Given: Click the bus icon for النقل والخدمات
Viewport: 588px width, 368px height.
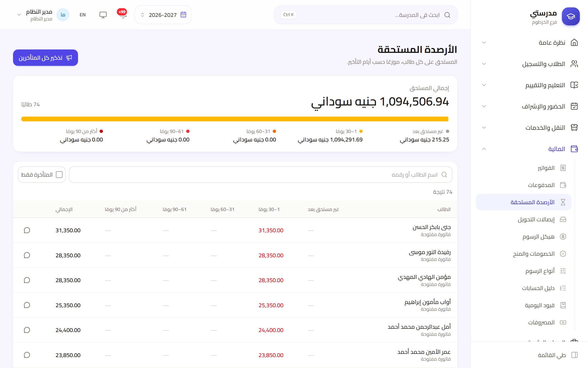Looking at the screenshot, I should point(574,128).
